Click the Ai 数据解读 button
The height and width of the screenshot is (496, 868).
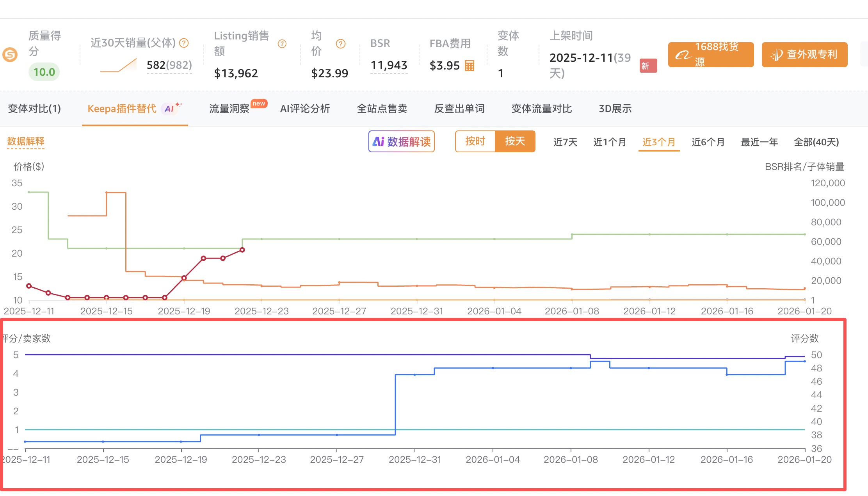pyautogui.click(x=402, y=141)
